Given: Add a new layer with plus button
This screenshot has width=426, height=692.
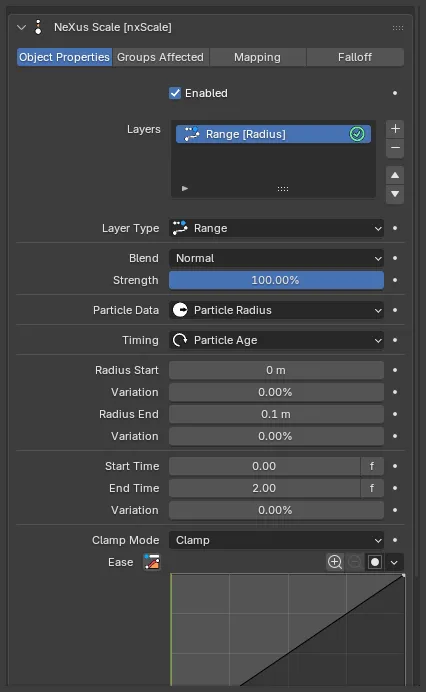Looking at the screenshot, I should (x=395, y=129).
